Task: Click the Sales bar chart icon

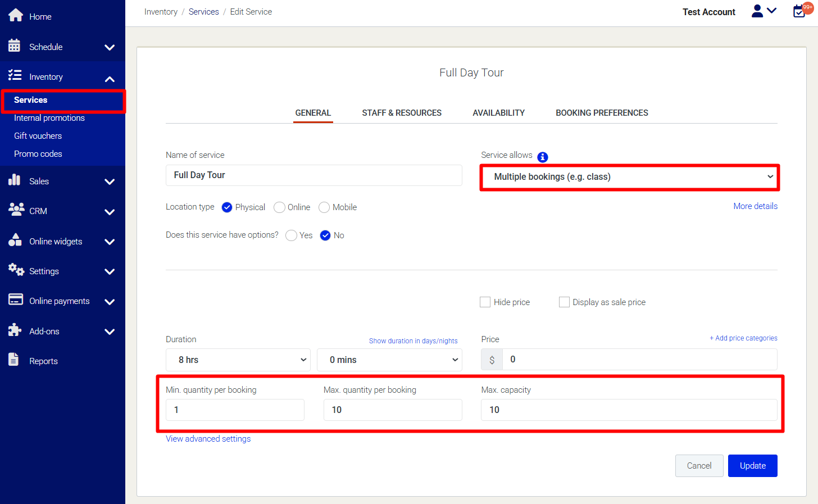Action: pyautogui.click(x=15, y=180)
